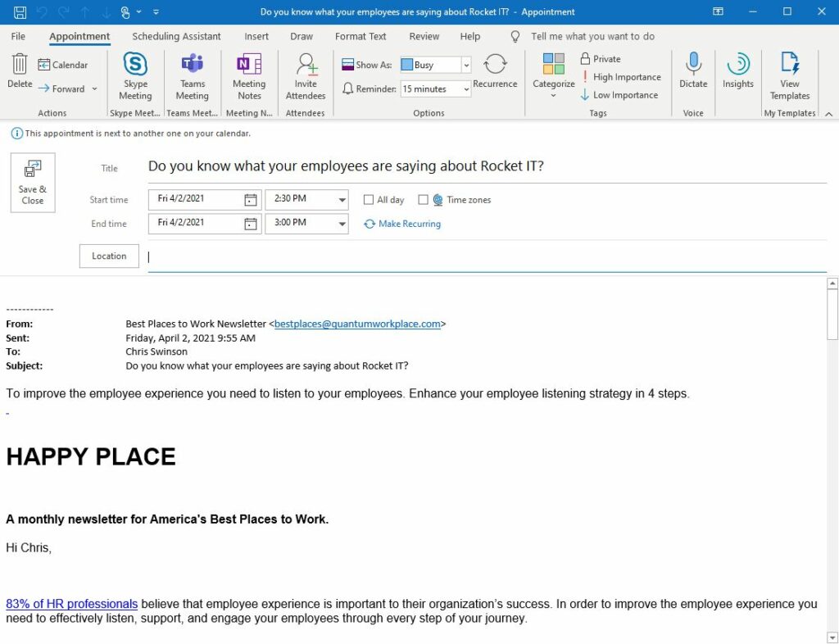
Task: Click the Save icon in title bar
Action: pyautogui.click(x=20, y=11)
